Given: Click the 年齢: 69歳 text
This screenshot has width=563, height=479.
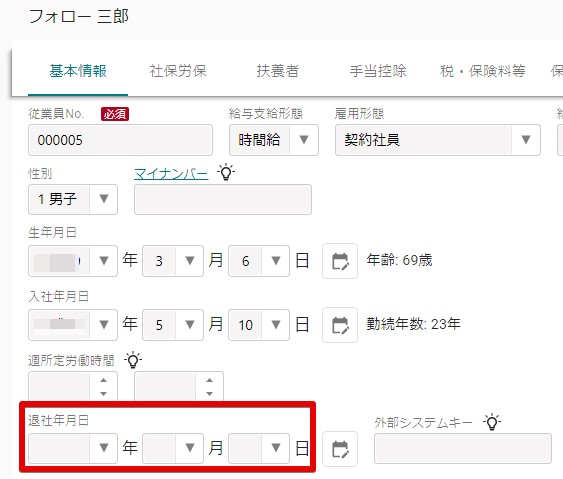Looking at the screenshot, I should (x=400, y=260).
